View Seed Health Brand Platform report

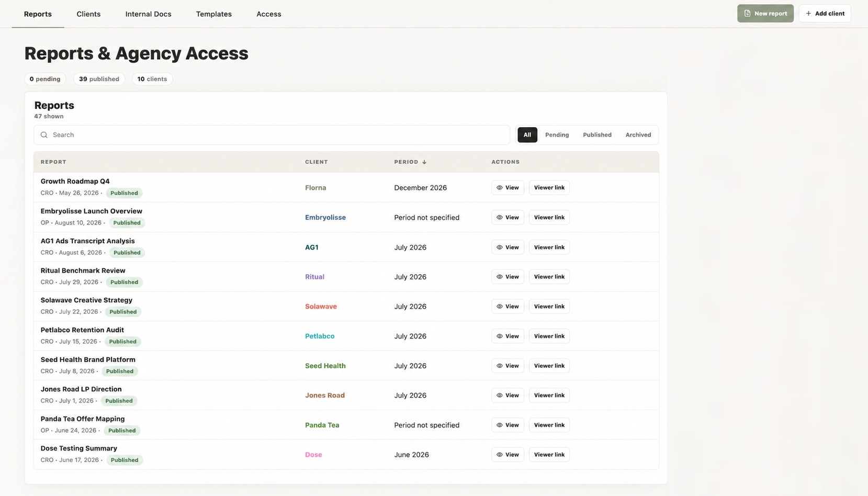[x=508, y=366]
